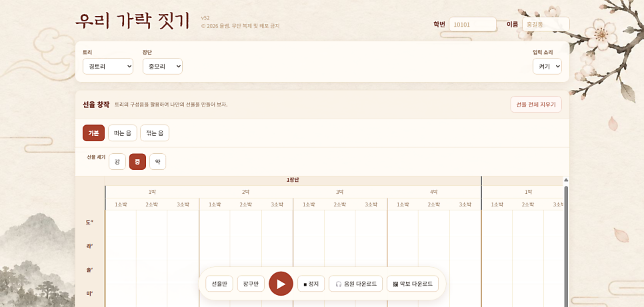Play only the melody with 선율만
Viewport: 644px width, 307px height.
[x=219, y=284]
